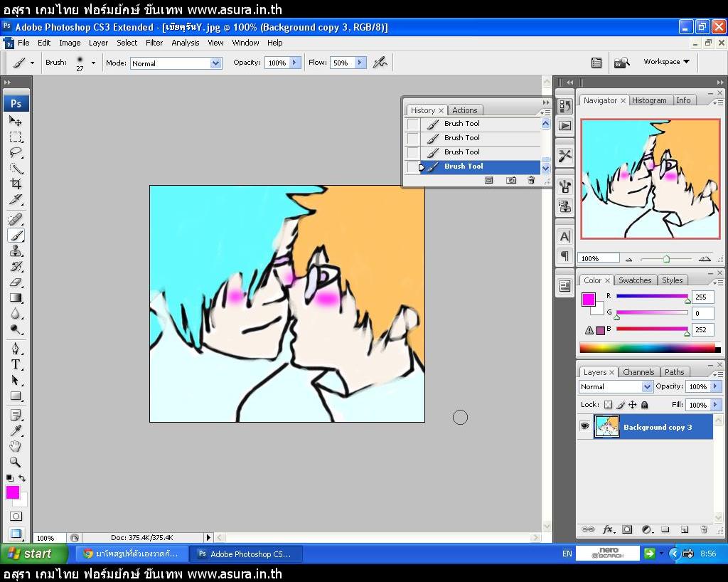Screen dimensions: 728x582
Task: Select the Horizontal Type tool
Action: click(x=16, y=364)
